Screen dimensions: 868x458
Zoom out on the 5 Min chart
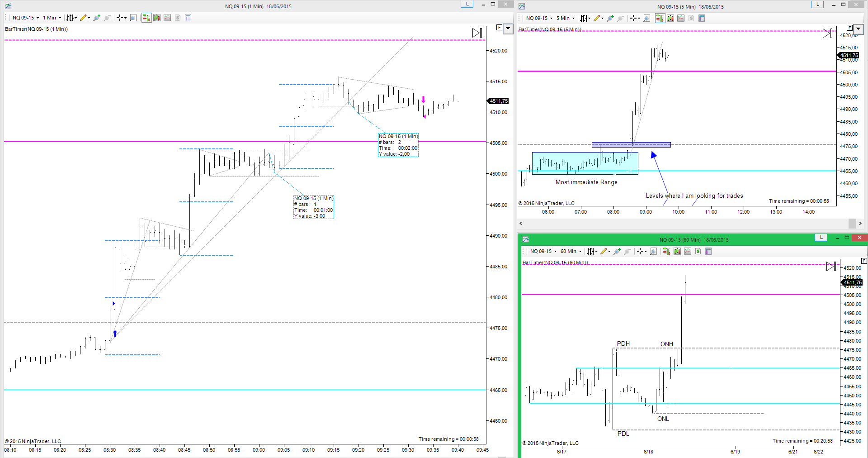pos(620,18)
